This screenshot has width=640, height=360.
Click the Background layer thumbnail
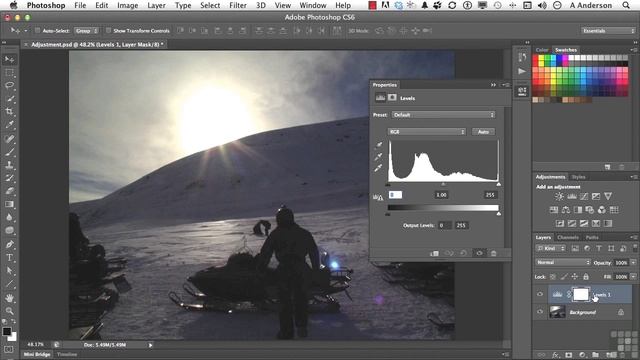coord(558,312)
